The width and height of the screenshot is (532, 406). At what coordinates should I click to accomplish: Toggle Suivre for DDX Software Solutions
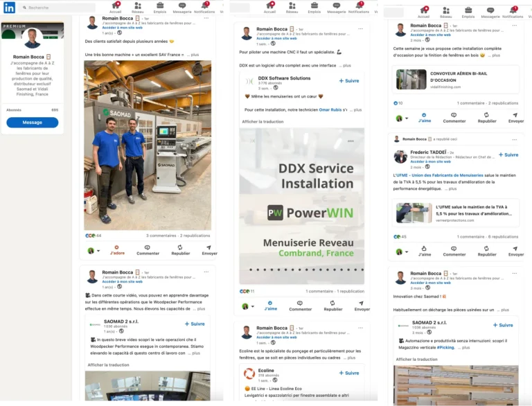[x=349, y=80]
